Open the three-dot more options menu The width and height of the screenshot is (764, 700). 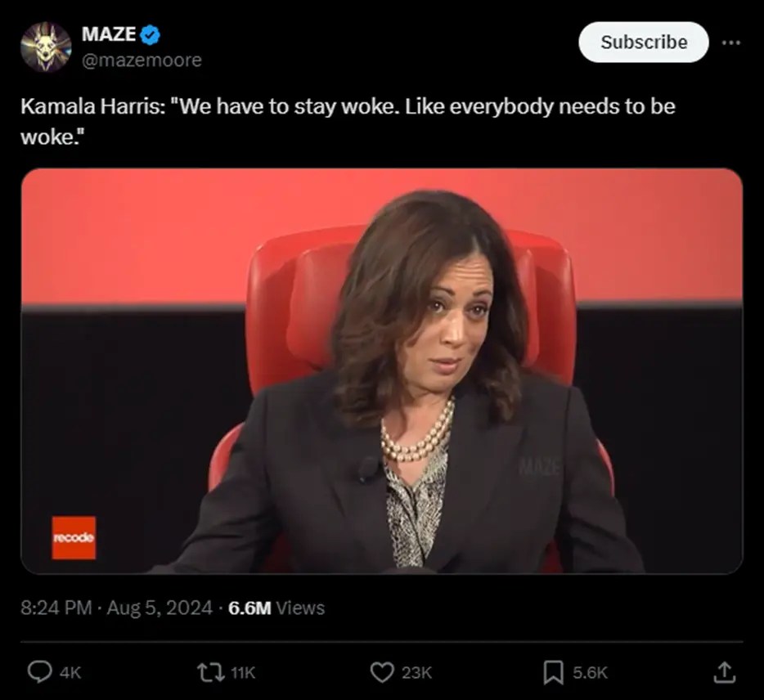(731, 43)
